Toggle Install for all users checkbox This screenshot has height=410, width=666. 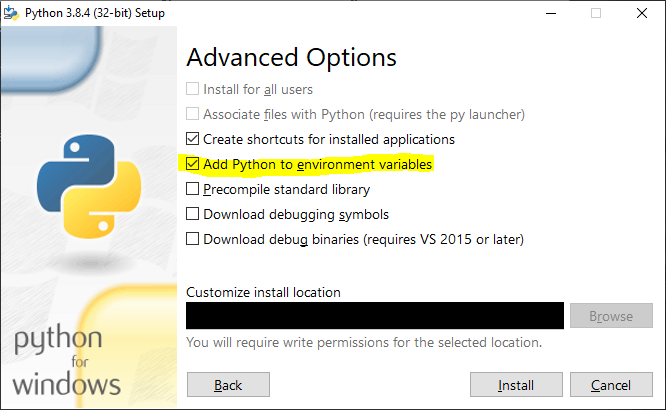(192, 89)
